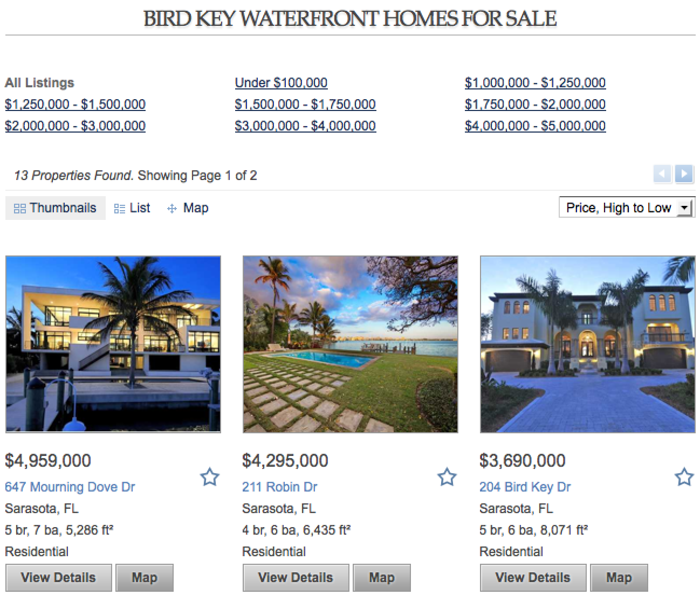Screen dimensions: 700x595
Task: Open $2,000,000 - $3,000,000 listings
Action: pyautogui.click(x=75, y=126)
